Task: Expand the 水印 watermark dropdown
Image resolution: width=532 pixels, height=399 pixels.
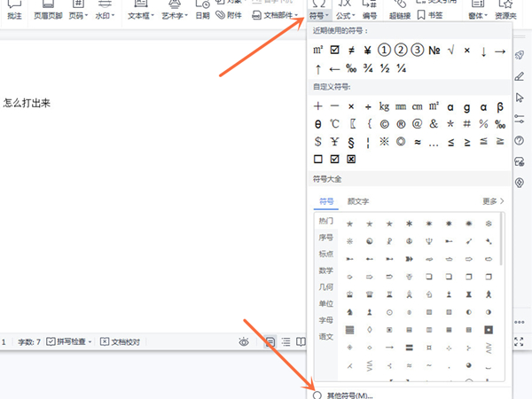Action: [x=106, y=15]
